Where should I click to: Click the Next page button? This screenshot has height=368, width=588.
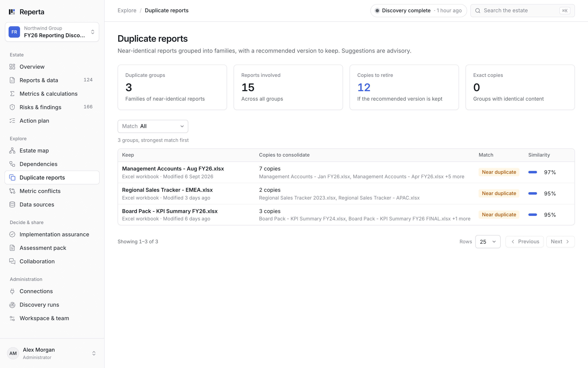coord(560,242)
